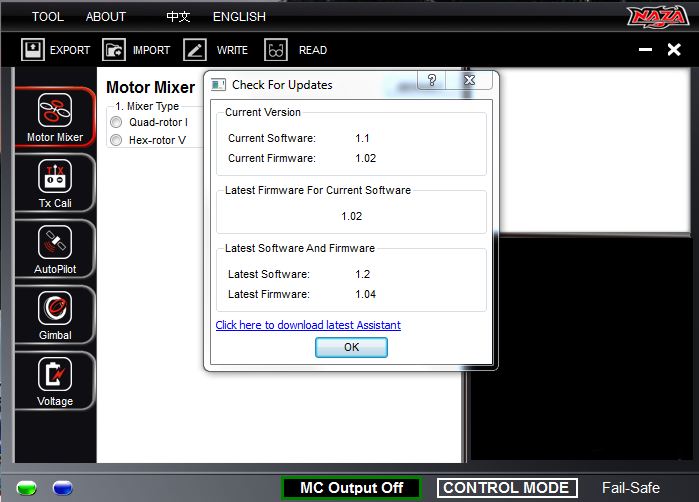Click the Write pencil icon
Viewport: 699px width, 502px height.
coord(196,49)
